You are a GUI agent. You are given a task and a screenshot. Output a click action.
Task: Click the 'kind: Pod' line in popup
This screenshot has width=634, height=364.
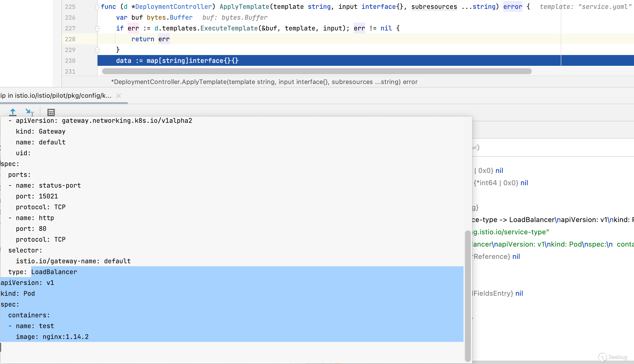click(17, 294)
